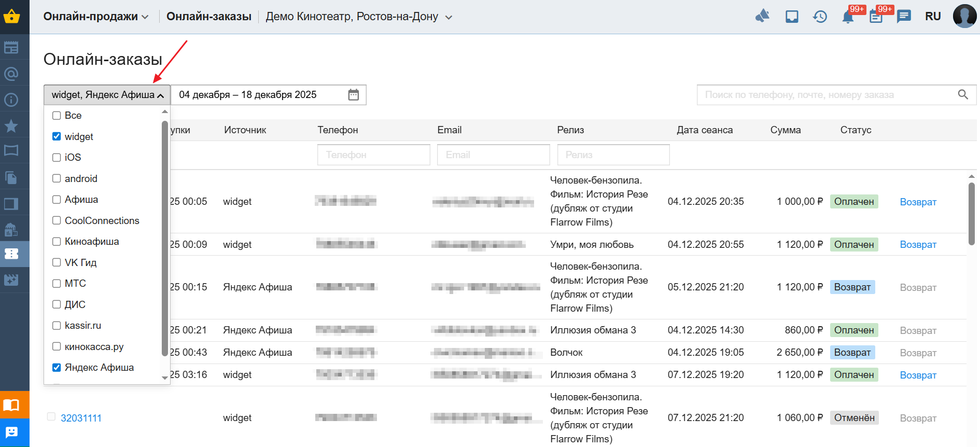Open the Демо Кинотеатр cinema selector

tap(359, 17)
